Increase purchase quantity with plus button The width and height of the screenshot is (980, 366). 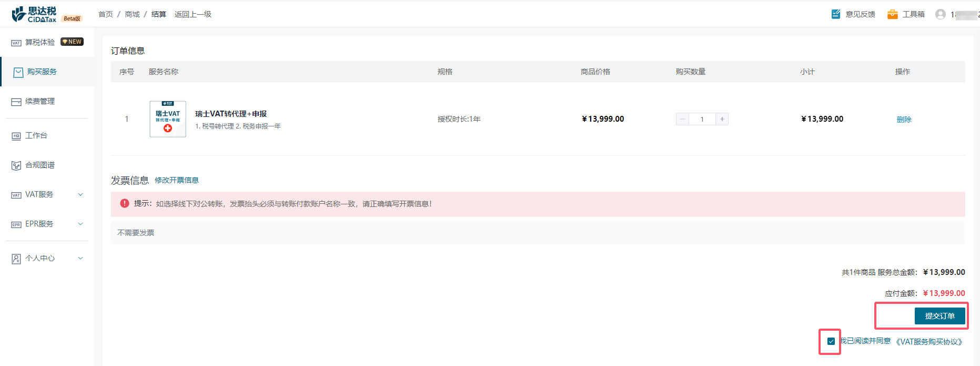(x=722, y=119)
